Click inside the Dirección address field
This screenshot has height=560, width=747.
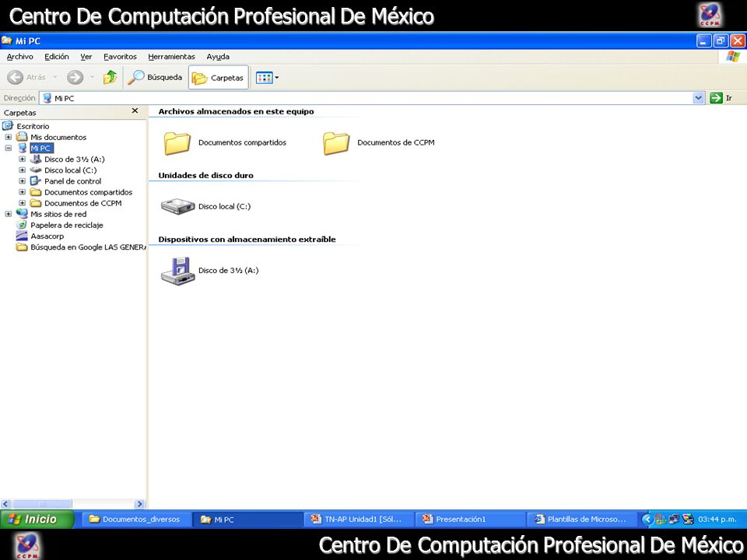point(366,98)
